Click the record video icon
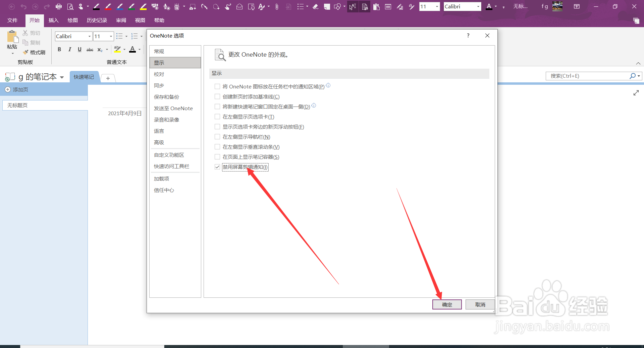The height and width of the screenshot is (348, 644). pyautogui.click(x=155, y=6)
